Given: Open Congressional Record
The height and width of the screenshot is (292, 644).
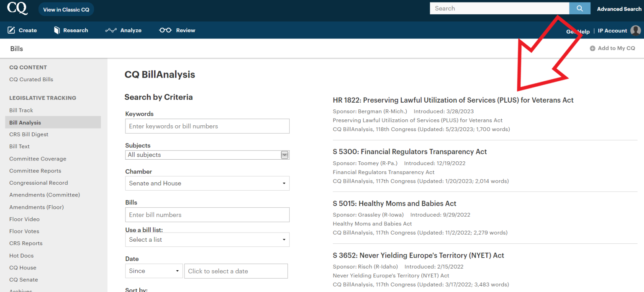Looking at the screenshot, I should pyautogui.click(x=38, y=183).
